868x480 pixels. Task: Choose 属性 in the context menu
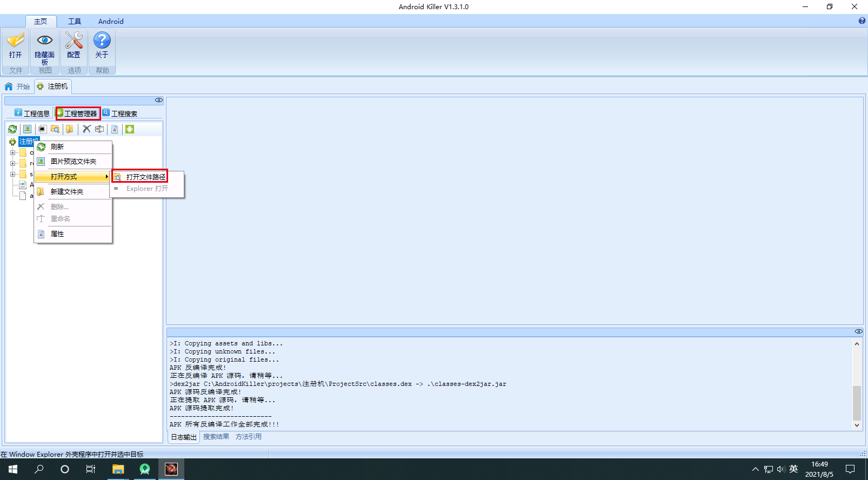(x=73, y=234)
